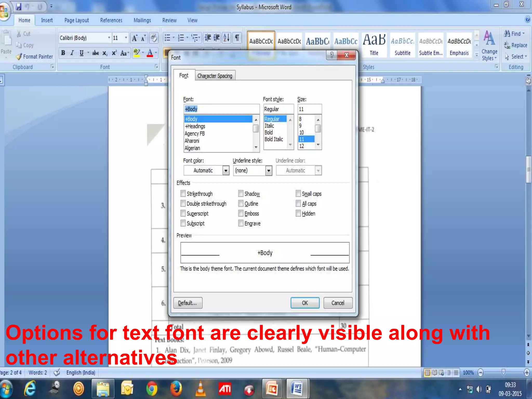This screenshot has height=399, width=532.
Task: Apply Underline from the ribbon
Action: click(82, 53)
